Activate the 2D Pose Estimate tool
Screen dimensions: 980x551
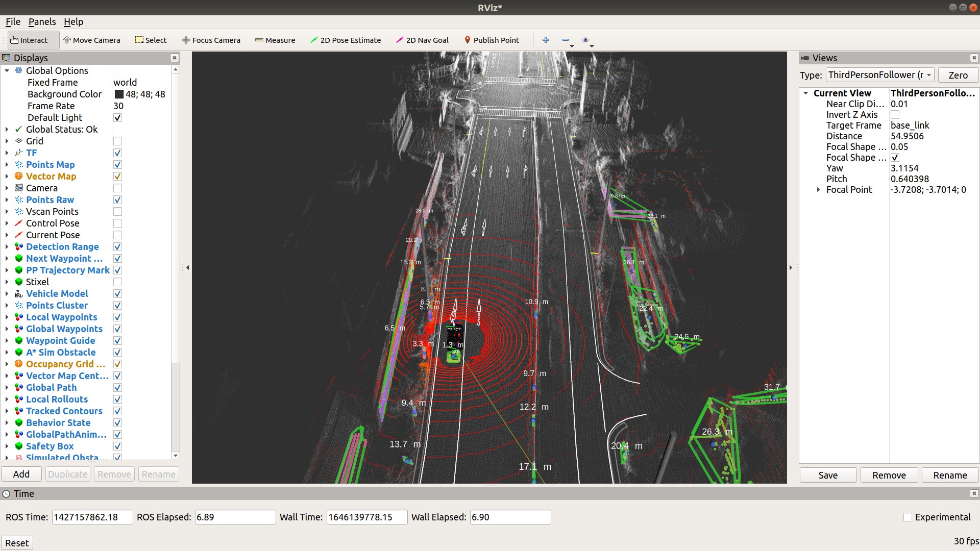coord(346,40)
